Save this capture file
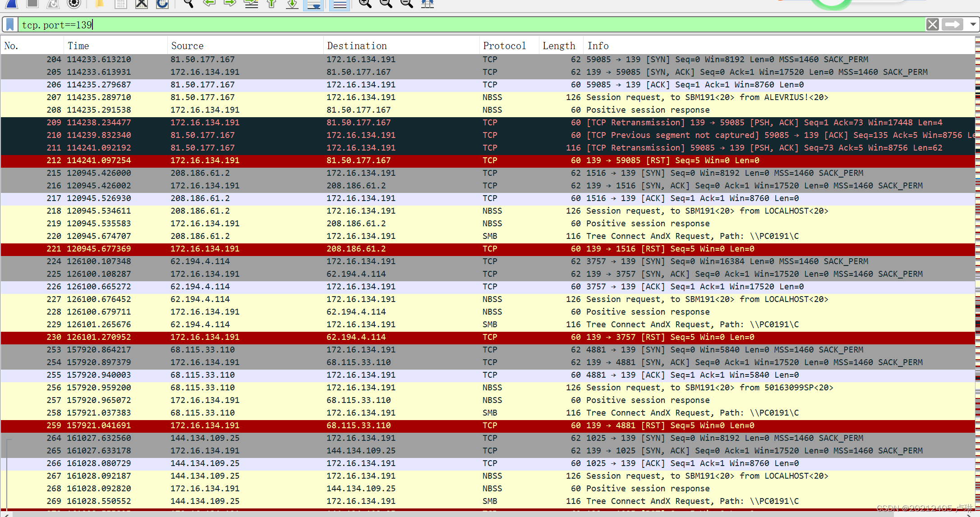The height and width of the screenshot is (517, 980). pyautogui.click(x=120, y=4)
